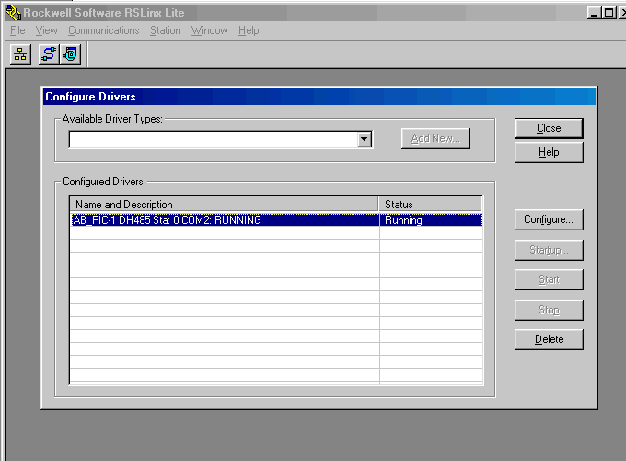The width and height of the screenshot is (626, 461).
Task: Click the third toolbar diagnostics icon
Action: click(70, 54)
